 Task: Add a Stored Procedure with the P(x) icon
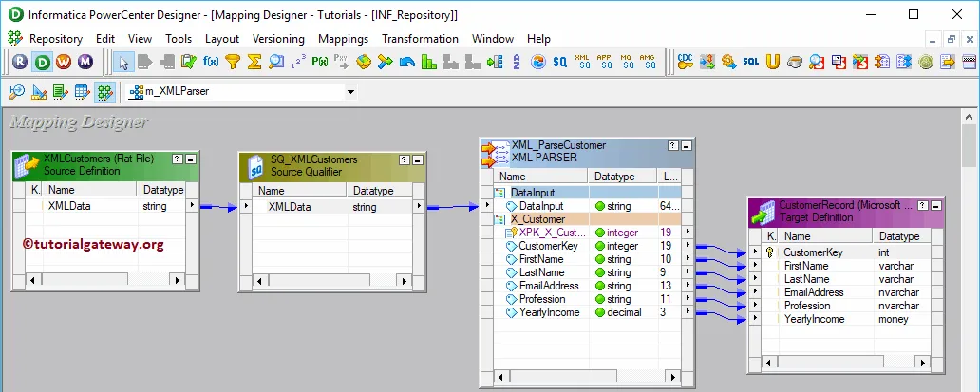pyautogui.click(x=320, y=62)
